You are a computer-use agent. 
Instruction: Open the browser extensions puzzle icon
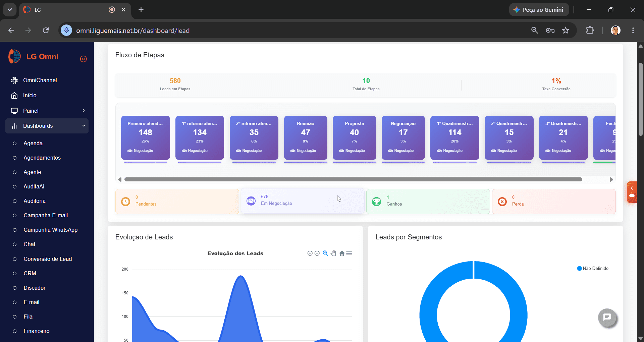tap(590, 31)
